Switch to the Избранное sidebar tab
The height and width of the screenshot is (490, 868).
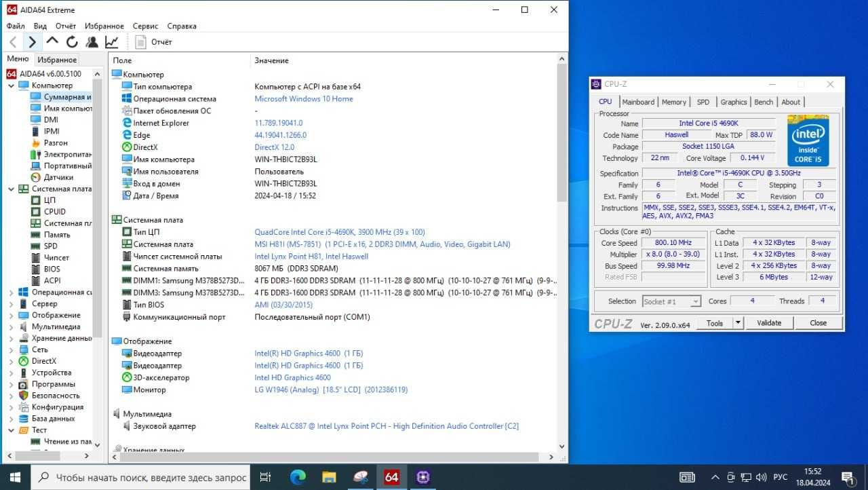tap(57, 60)
